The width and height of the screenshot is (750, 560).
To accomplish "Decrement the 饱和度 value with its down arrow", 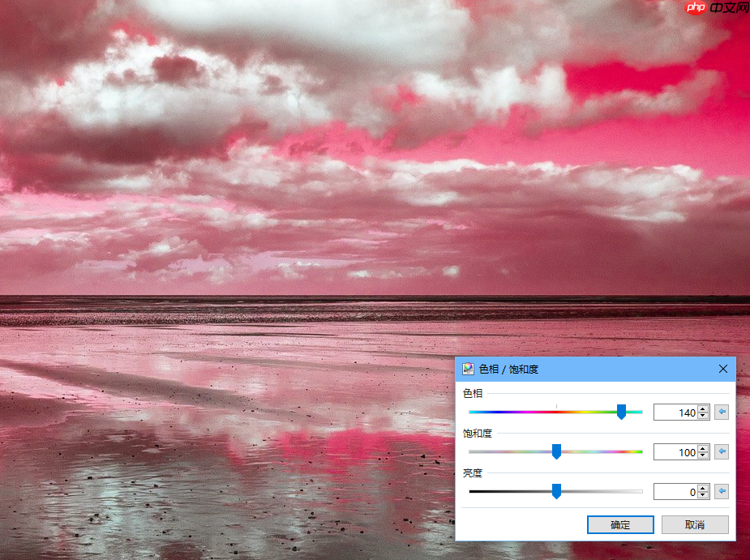I will (703, 455).
